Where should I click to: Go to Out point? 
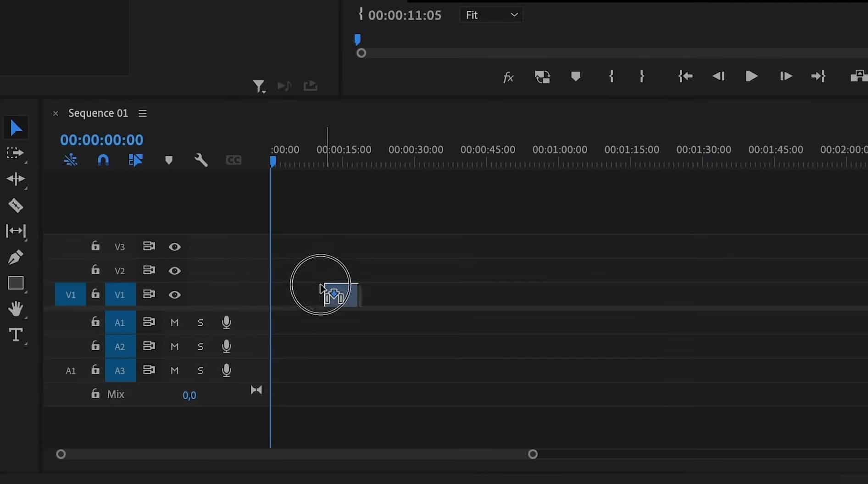point(818,76)
